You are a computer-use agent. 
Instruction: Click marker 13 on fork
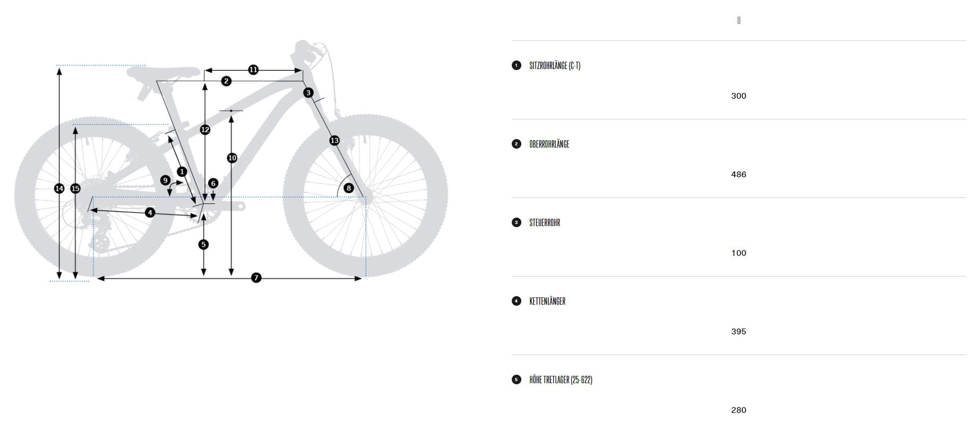[x=334, y=140]
